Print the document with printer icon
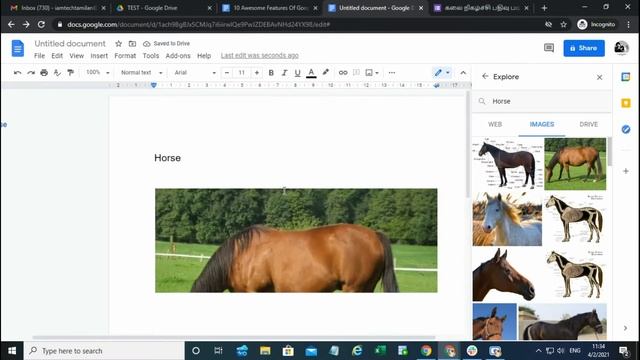Viewport: 640px width, 360px height. tap(44, 73)
